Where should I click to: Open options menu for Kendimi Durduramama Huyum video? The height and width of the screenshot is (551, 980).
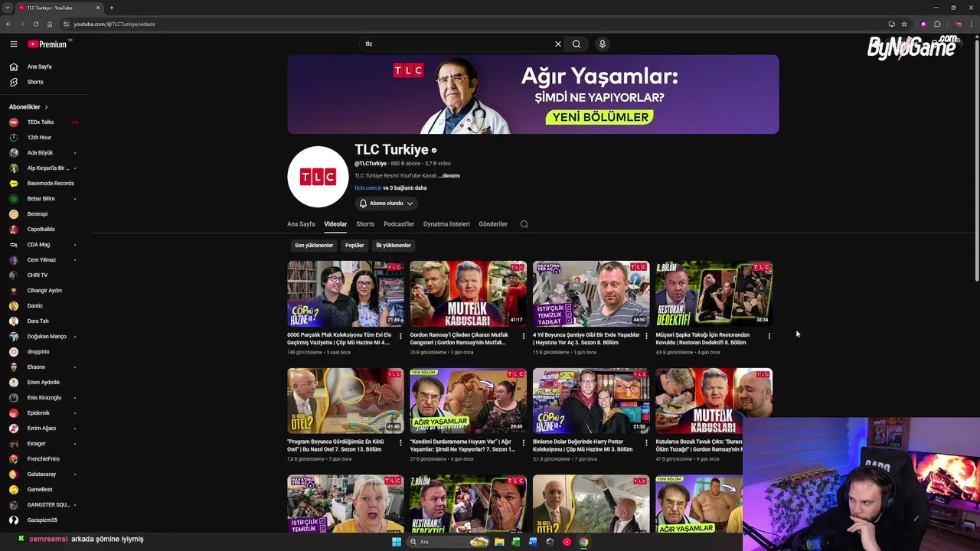point(524,443)
